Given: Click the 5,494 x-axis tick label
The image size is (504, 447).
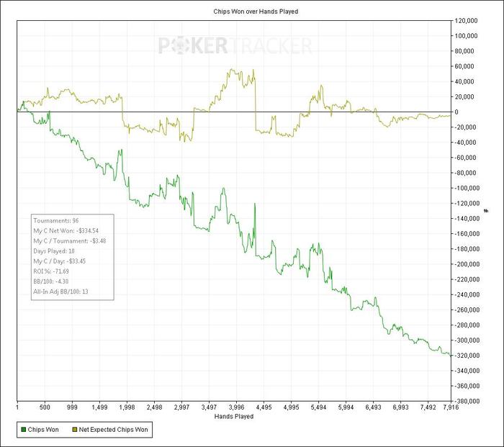Looking at the screenshot, I should (x=318, y=407).
